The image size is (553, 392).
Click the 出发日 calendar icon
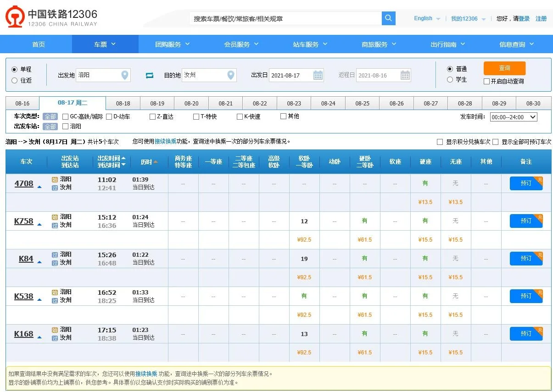pos(319,75)
